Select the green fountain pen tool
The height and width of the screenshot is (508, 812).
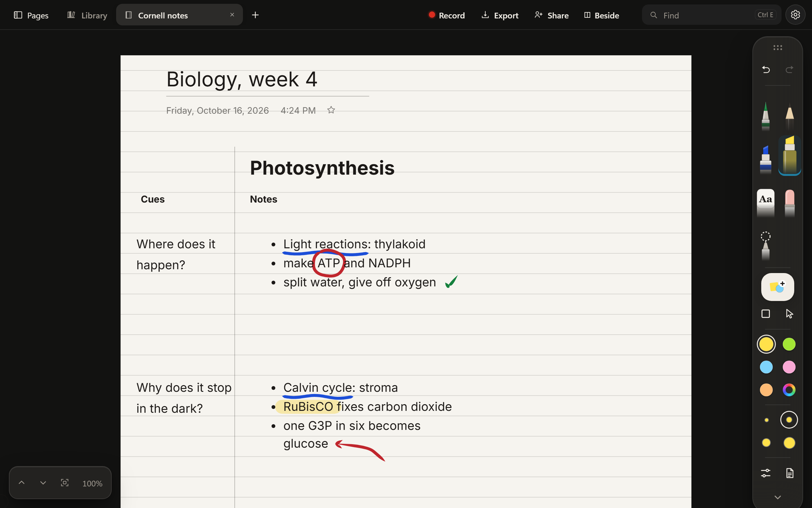tap(766, 116)
